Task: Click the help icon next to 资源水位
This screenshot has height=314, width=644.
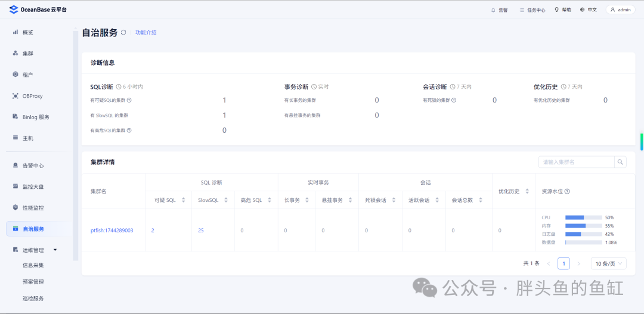Action: point(567,192)
